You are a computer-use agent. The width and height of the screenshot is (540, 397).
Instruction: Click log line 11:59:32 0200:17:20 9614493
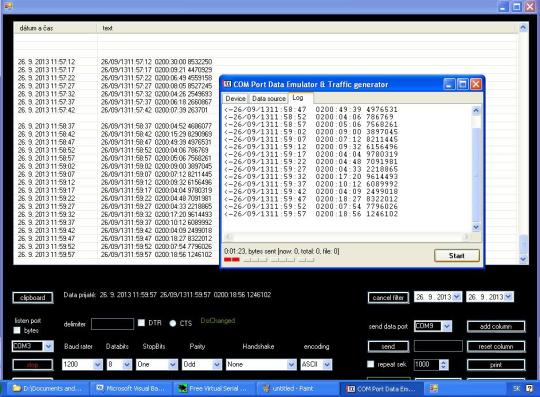tap(311, 177)
